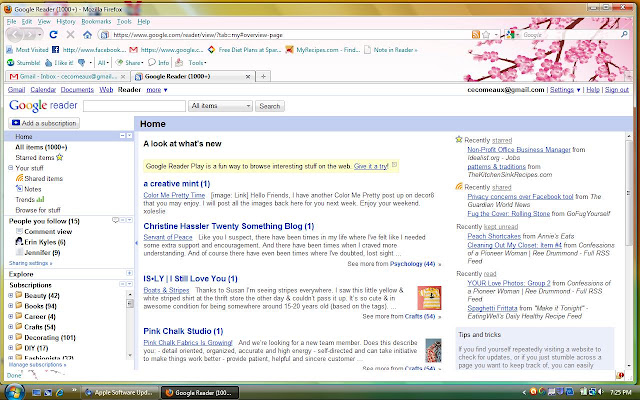This screenshot has height=400, width=640.
Task: Reload the page with the refresh icon
Action: [53, 35]
